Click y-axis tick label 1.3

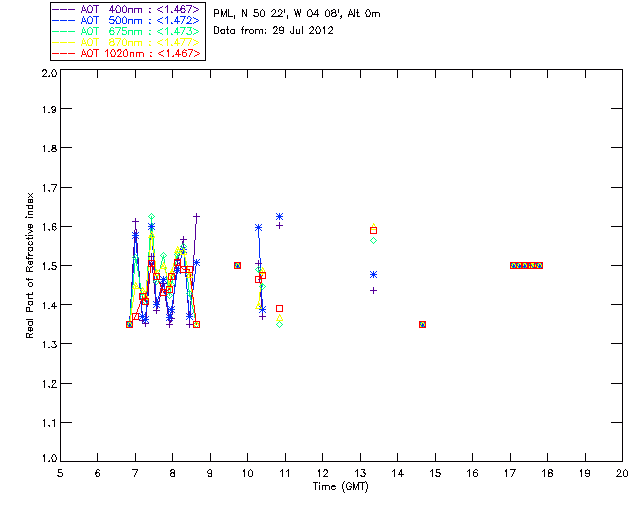tap(49, 344)
